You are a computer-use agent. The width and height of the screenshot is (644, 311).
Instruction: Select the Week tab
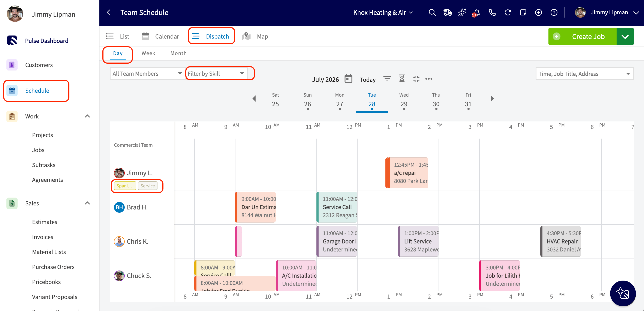[148, 53]
